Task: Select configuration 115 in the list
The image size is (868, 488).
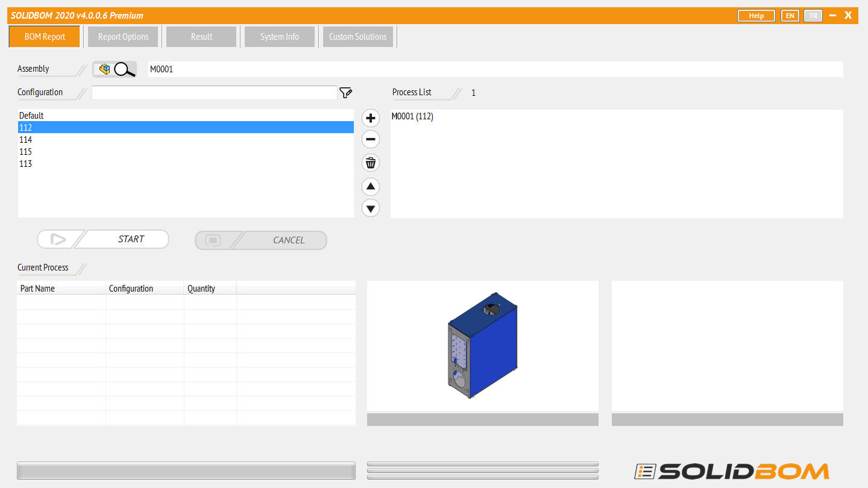Action: click(186, 152)
